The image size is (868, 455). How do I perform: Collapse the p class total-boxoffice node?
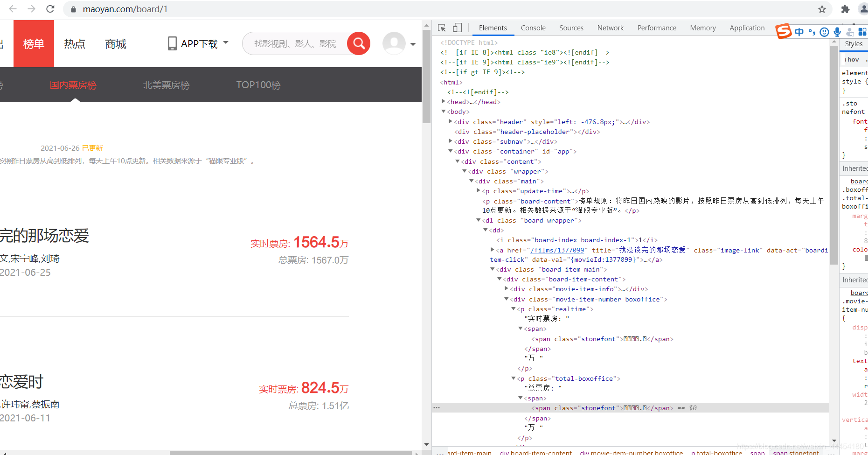coord(513,378)
